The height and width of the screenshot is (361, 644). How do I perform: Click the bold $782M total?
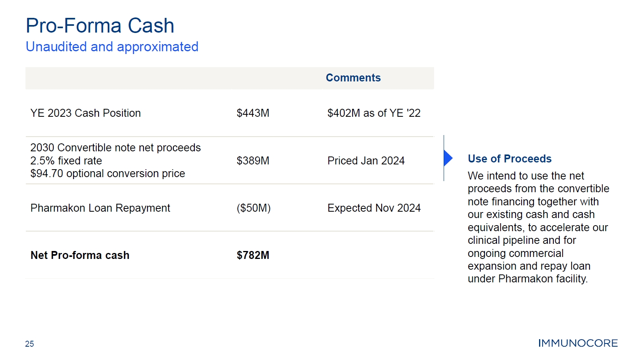[x=253, y=255]
